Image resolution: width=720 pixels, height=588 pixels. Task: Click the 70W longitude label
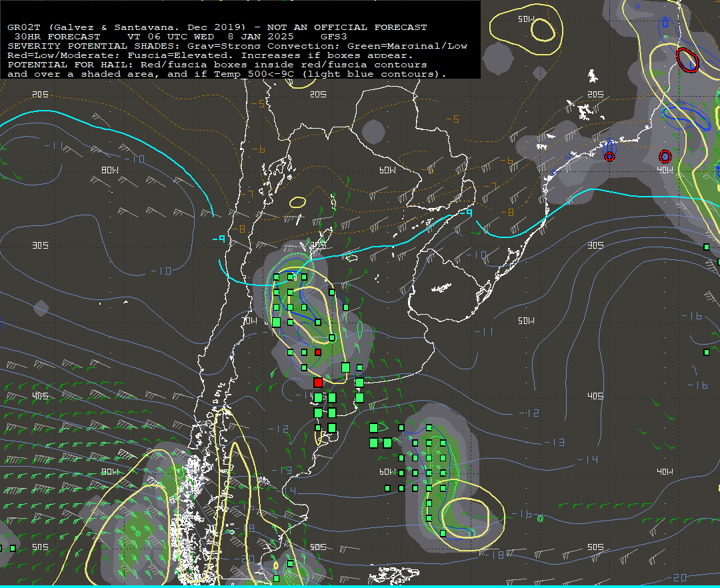click(250, 321)
